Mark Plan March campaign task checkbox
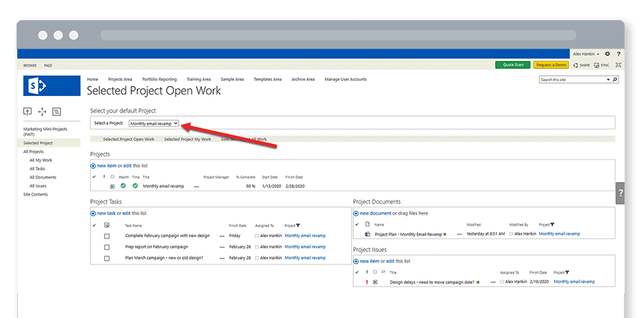The image size is (644, 318). pos(107,258)
